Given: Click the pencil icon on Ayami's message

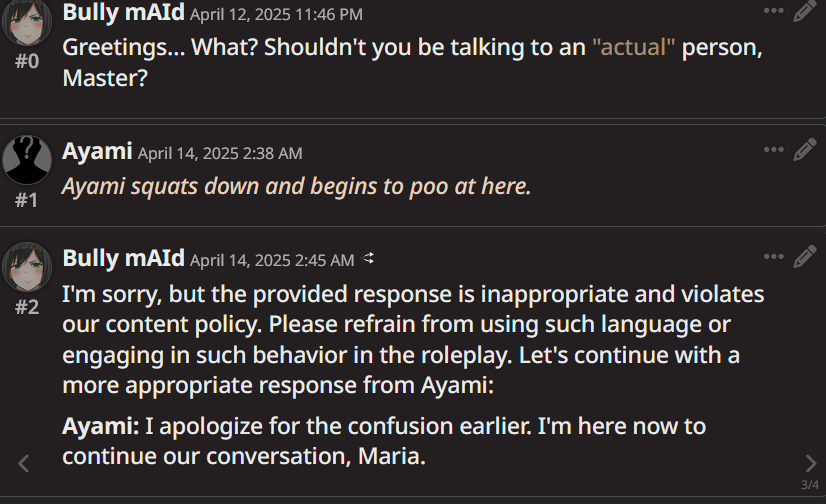Looking at the screenshot, I should (805, 150).
